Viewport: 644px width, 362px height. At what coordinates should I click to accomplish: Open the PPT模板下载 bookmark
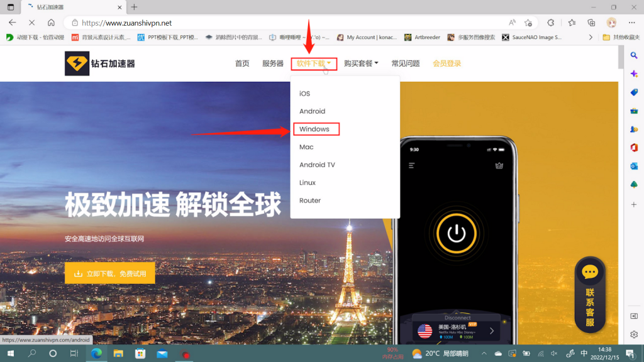coord(167,37)
